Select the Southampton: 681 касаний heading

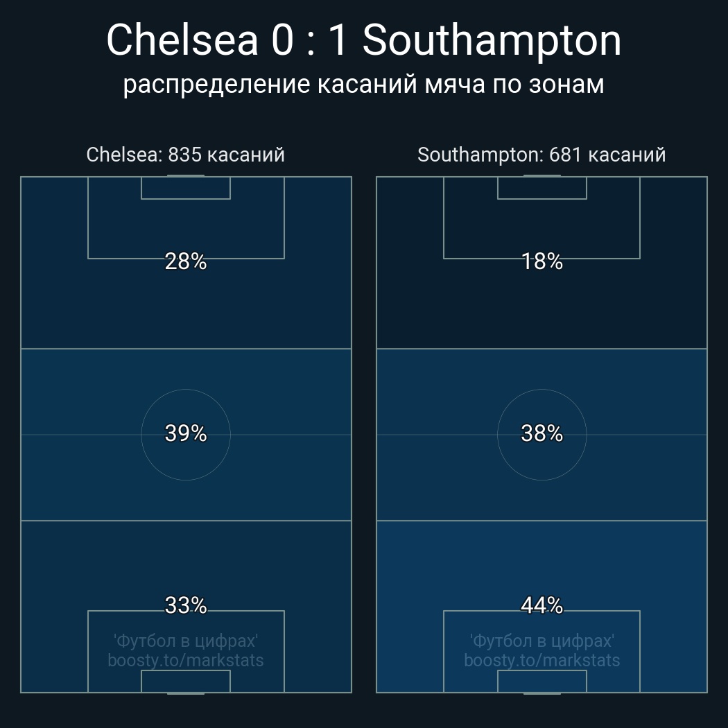pos(541,155)
